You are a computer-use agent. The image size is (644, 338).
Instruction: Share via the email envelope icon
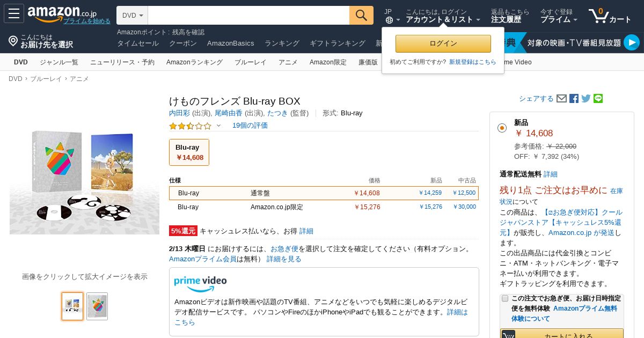(x=561, y=99)
